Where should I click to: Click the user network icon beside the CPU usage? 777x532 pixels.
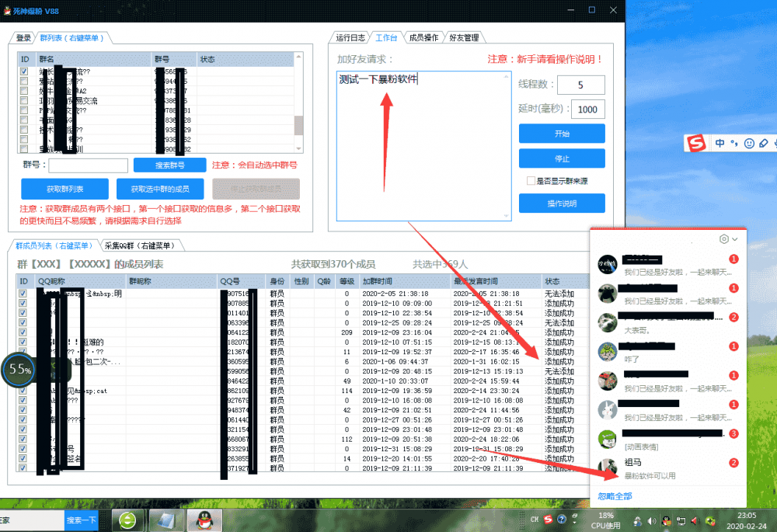tap(638, 521)
